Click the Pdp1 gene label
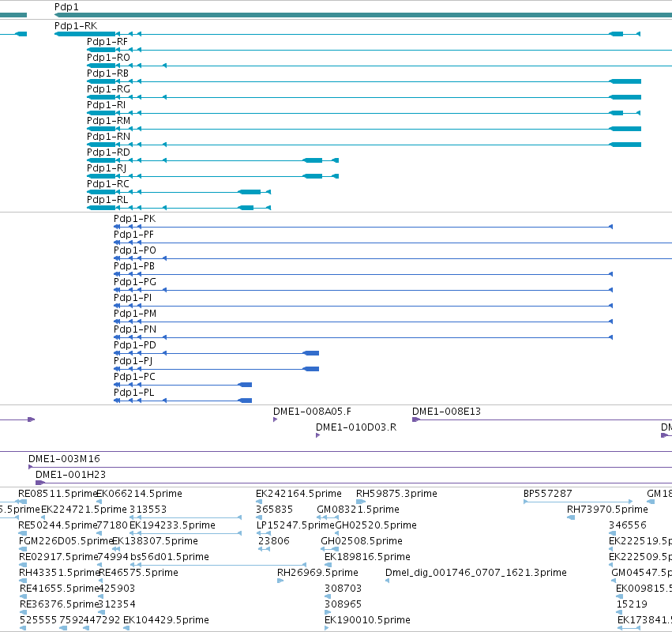Viewport: 672px width, 632px height. click(x=66, y=7)
